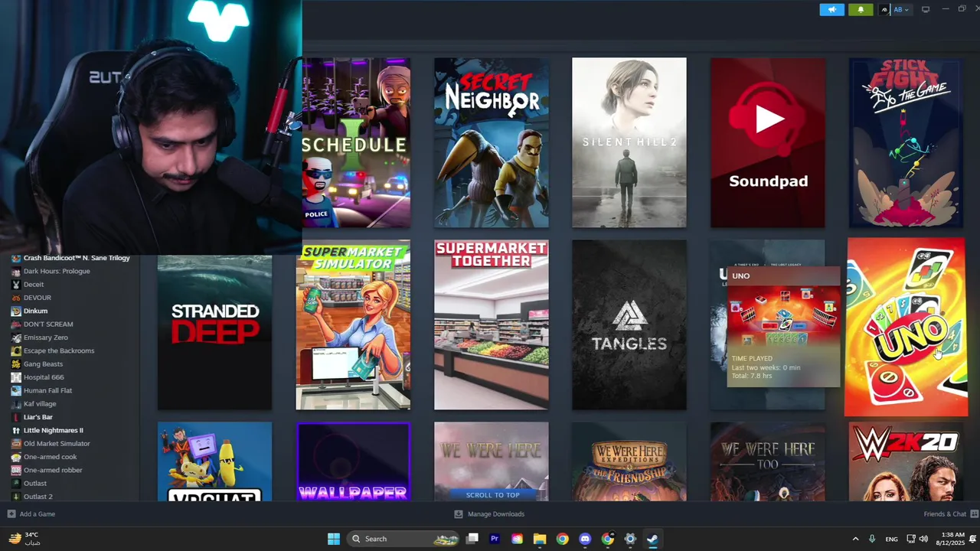This screenshot has width=980, height=551.
Task: Open the Schedule I game cover
Action: coord(356,142)
